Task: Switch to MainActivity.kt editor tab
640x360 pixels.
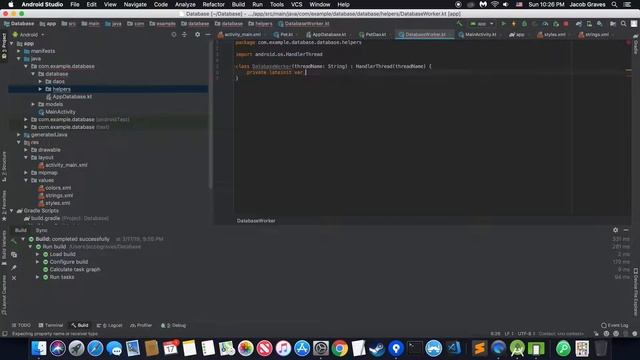Action: [478, 35]
